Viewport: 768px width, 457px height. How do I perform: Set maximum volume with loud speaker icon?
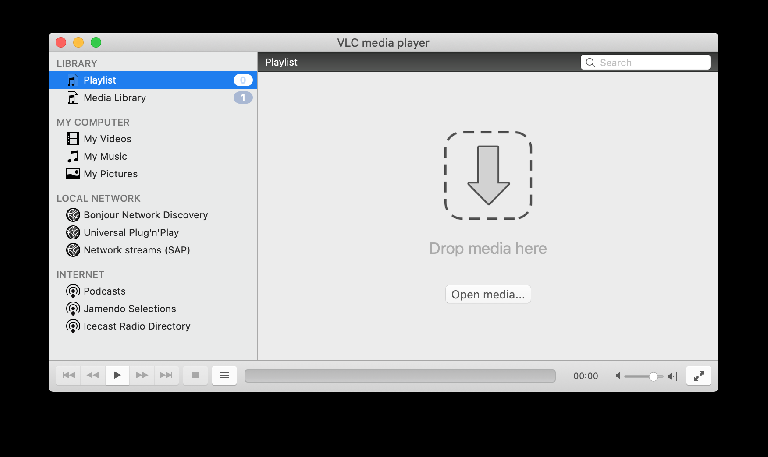coord(672,376)
